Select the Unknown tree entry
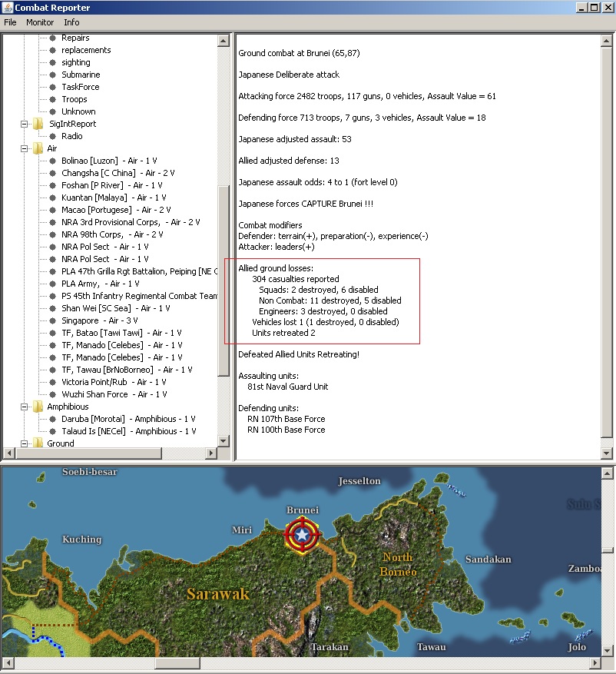Viewport: 616px width, 674px height. [78, 111]
